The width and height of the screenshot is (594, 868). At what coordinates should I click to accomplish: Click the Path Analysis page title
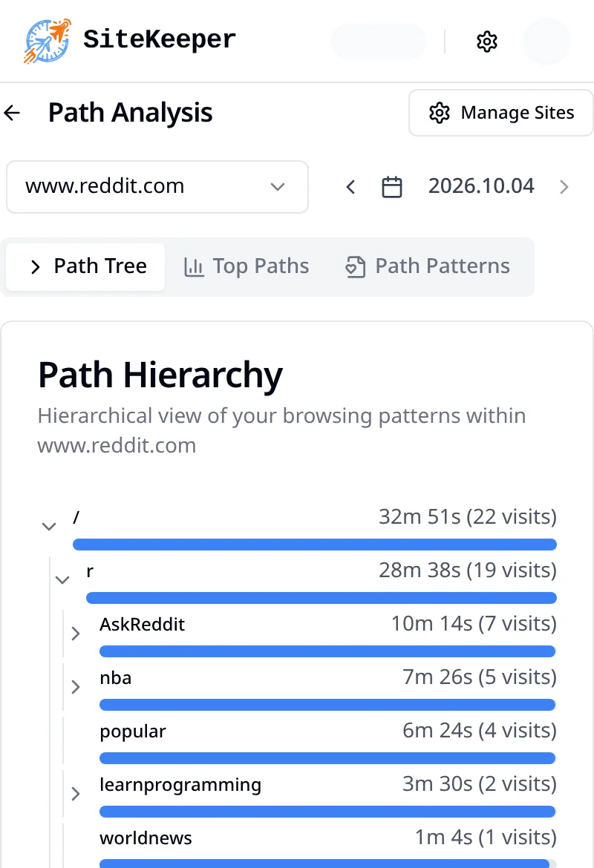click(x=130, y=113)
